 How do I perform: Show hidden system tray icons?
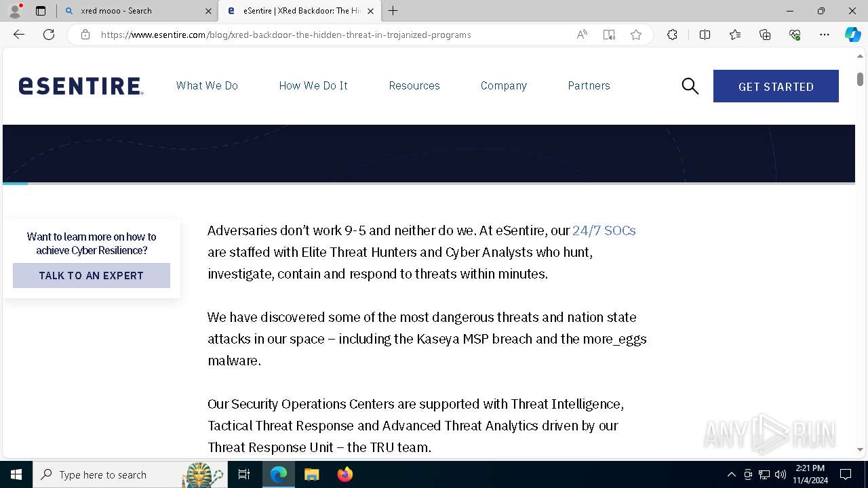pyautogui.click(x=732, y=474)
